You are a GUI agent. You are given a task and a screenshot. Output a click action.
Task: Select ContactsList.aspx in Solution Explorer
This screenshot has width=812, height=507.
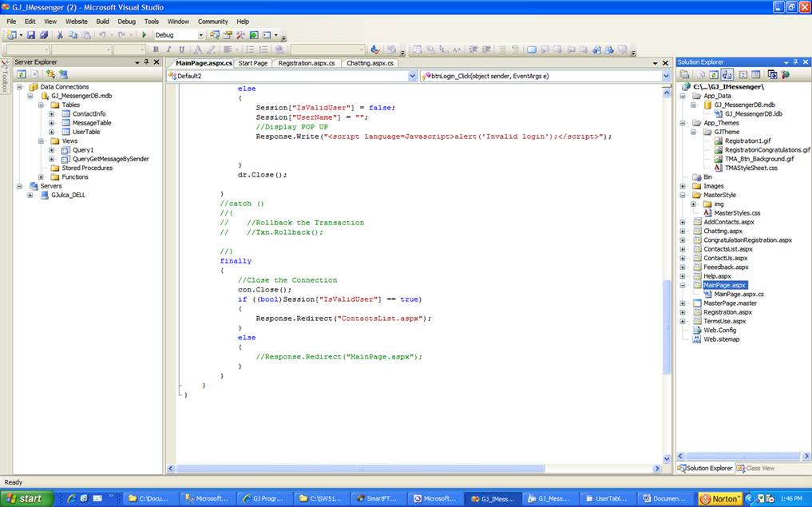727,249
